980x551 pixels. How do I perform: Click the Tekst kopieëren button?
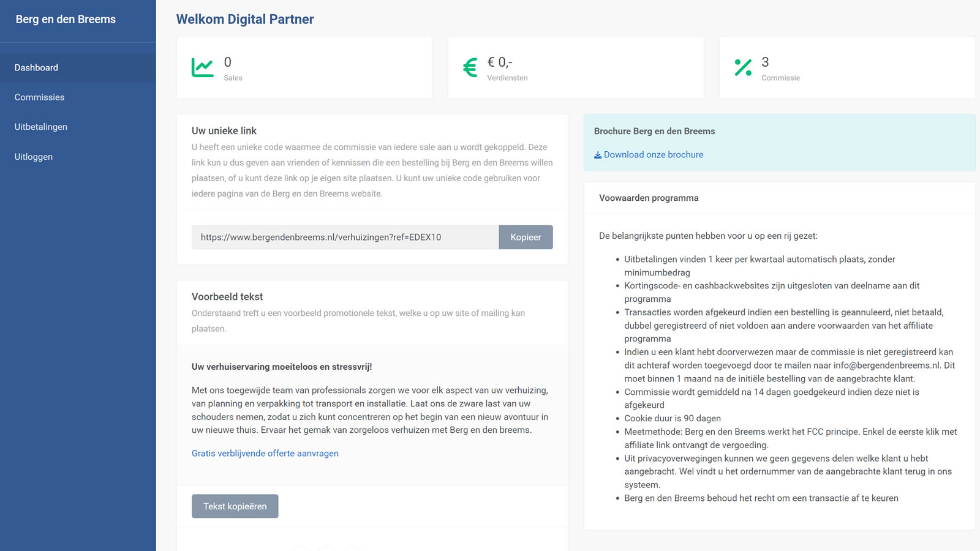(235, 506)
